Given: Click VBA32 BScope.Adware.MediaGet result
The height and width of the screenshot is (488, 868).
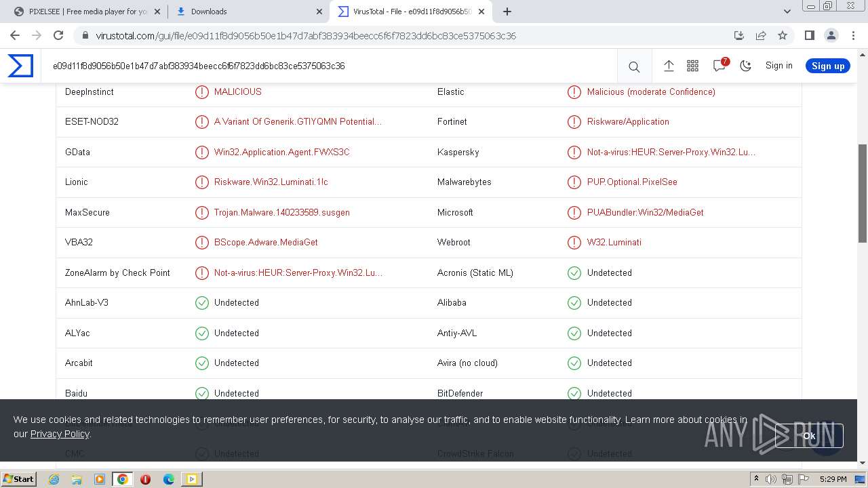Looking at the screenshot, I should point(266,242).
